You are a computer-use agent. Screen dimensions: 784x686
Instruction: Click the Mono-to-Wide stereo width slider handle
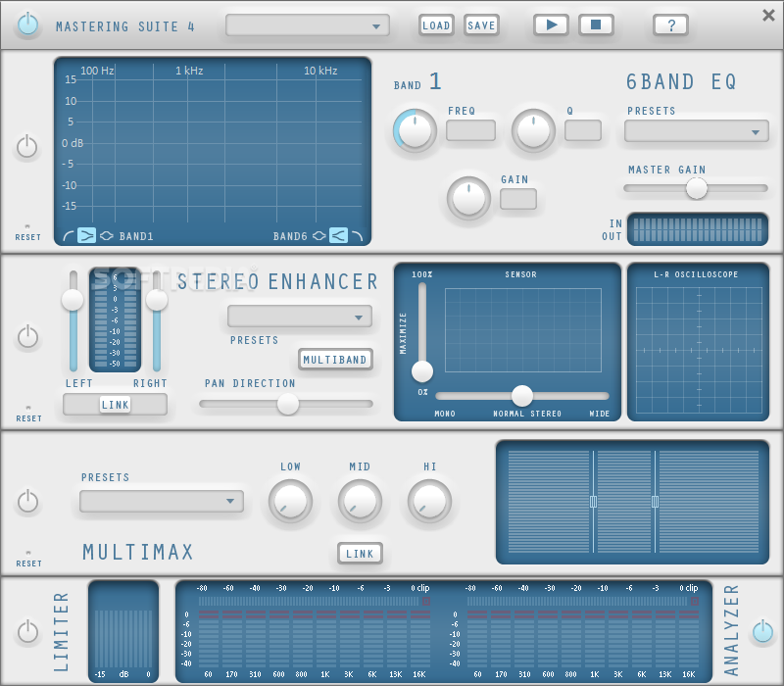(522, 396)
